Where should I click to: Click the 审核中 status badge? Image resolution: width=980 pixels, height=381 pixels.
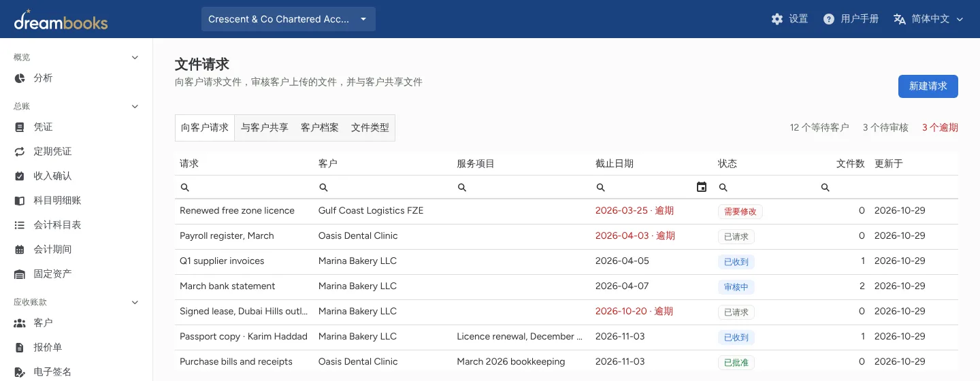tap(736, 287)
